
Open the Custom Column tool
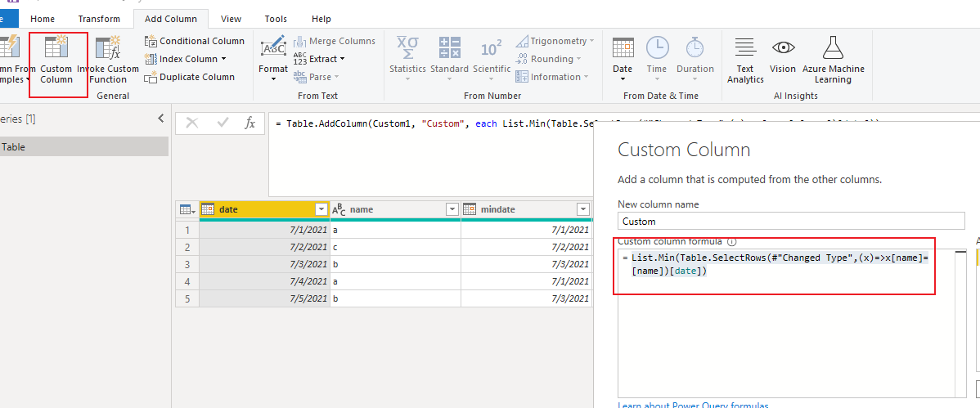tap(56, 60)
